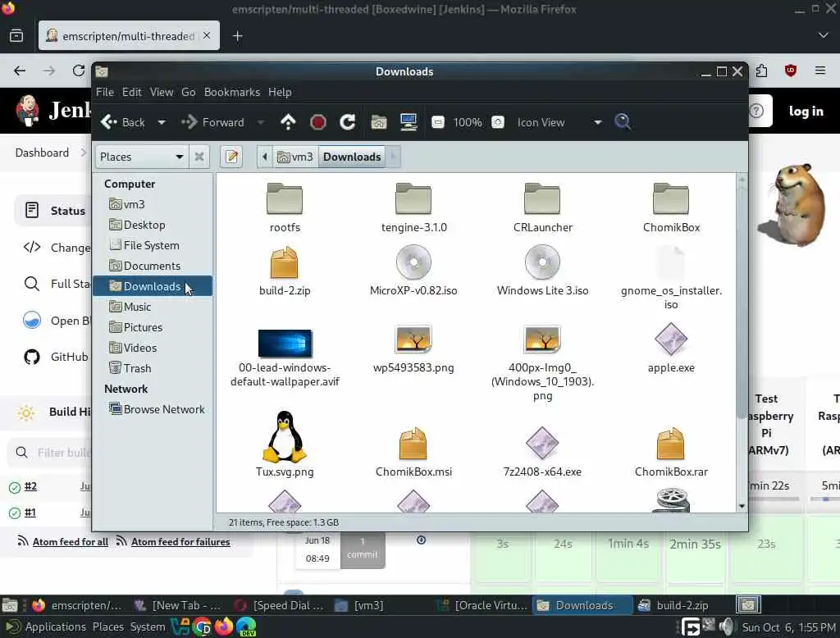This screenshot has height=638, width=840.
Task: Open the Bookmarks menu
Action: pyautogui.click(x=231, y=92)
